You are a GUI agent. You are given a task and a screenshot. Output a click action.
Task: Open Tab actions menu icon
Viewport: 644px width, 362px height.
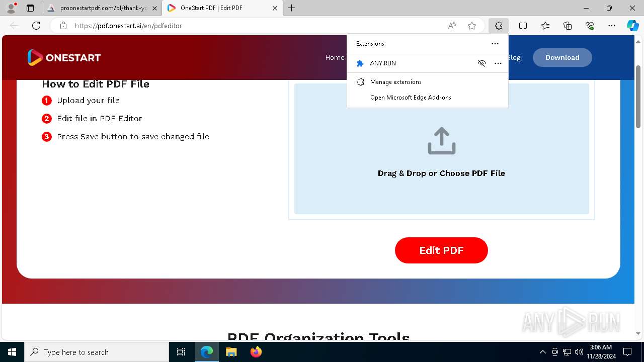click(30, 8)
